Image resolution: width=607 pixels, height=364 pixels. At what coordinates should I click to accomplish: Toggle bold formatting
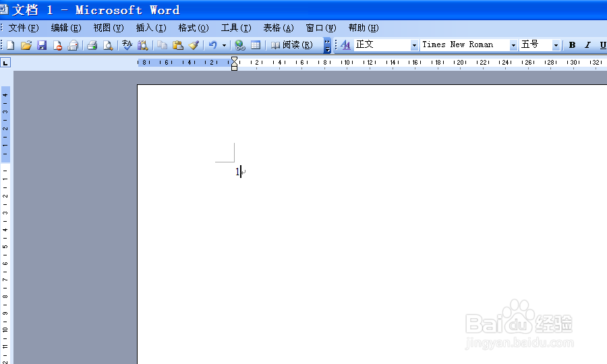[x=572, y=45]
